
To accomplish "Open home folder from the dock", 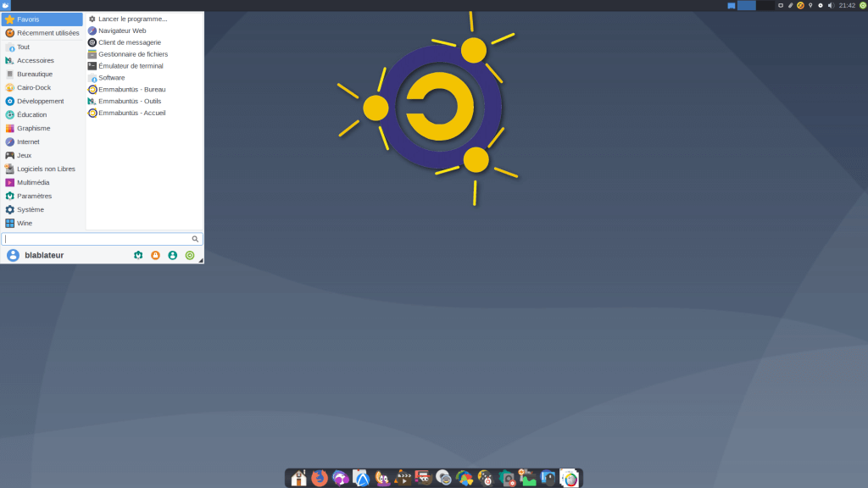I will pyautogui.click(x=299, y=478).
